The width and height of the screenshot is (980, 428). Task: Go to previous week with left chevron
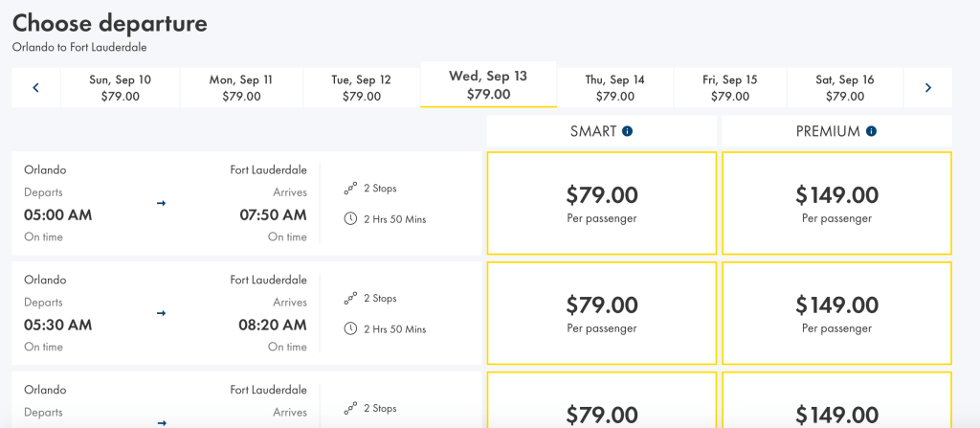[x=36, y=88]
